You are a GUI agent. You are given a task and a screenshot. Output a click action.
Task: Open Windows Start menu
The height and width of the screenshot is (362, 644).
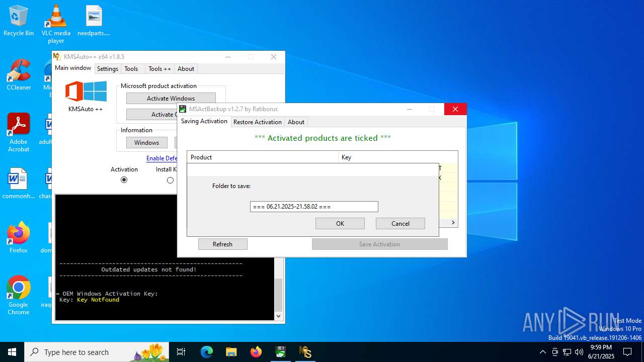tap(12, 352)
